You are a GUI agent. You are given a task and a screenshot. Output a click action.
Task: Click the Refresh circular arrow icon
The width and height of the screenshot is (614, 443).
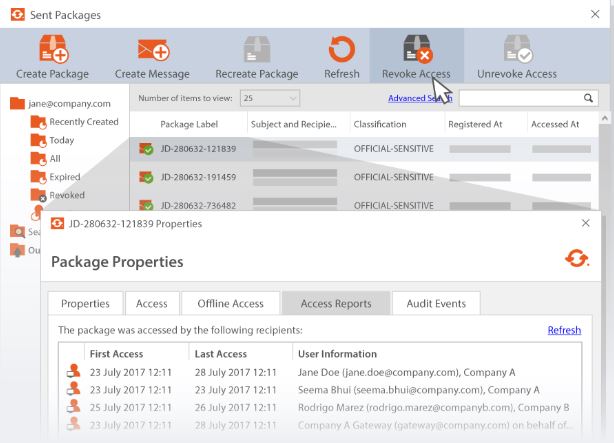point(341,49)
